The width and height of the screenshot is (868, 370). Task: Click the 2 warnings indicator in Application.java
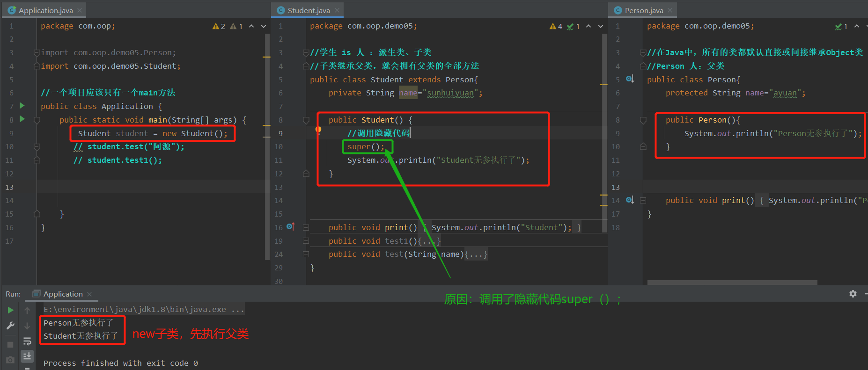(x=219, y=26)
